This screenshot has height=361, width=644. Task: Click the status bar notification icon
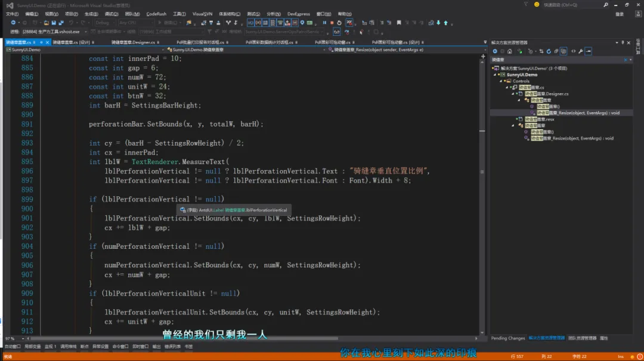(x=639, y=356)
